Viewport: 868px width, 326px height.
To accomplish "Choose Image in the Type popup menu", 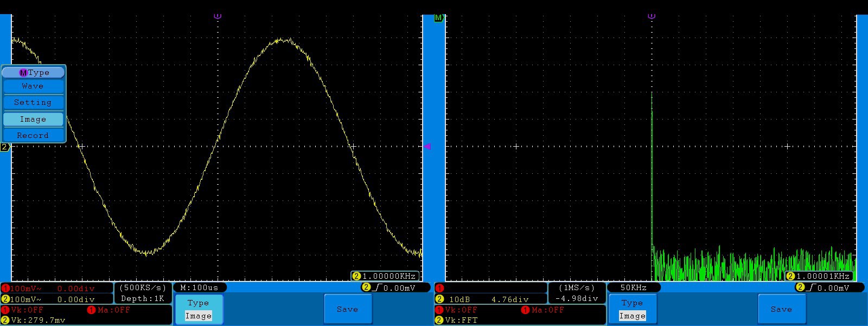I will [33, 119].
